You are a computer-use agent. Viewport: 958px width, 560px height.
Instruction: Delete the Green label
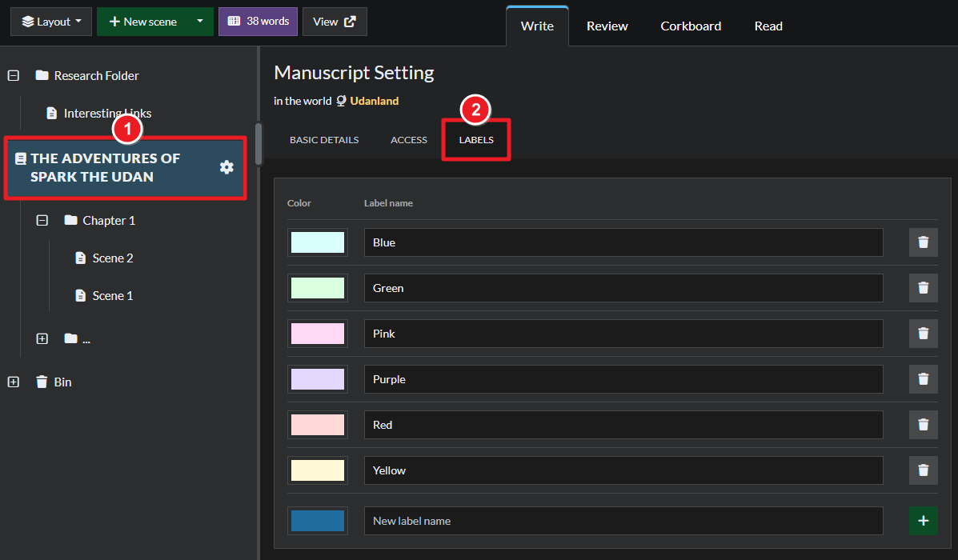(923, 288)
